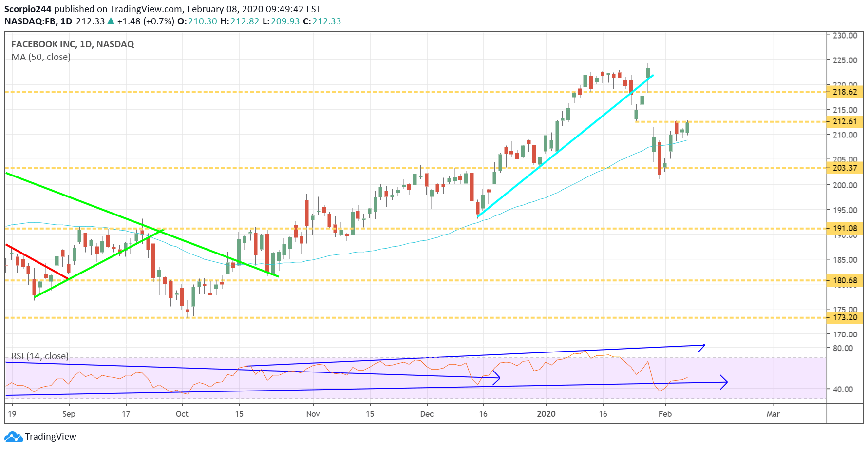
Task: Click the Sep date axis label
Action: (69, 414)
